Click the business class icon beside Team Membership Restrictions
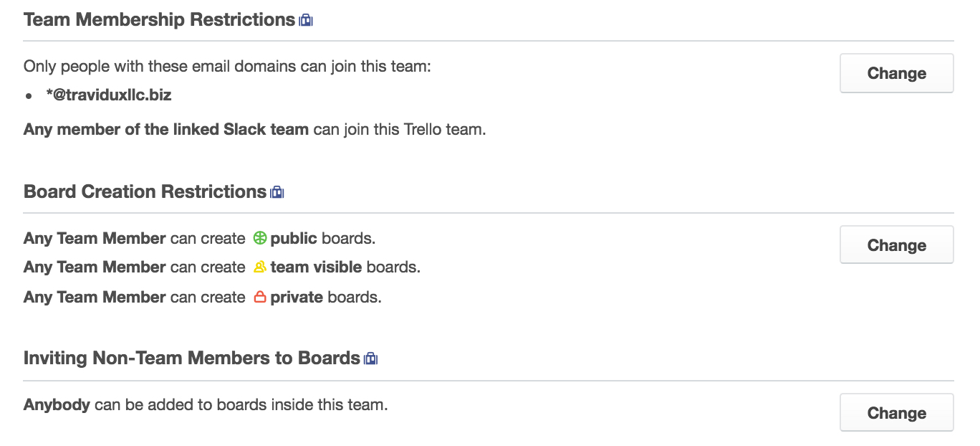This screenshot has width=980, height=446. point(306,21)
